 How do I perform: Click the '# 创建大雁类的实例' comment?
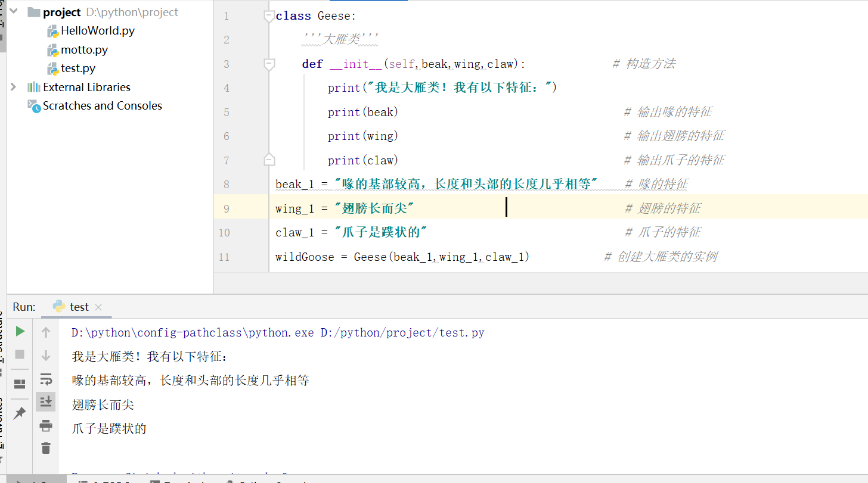661,257
